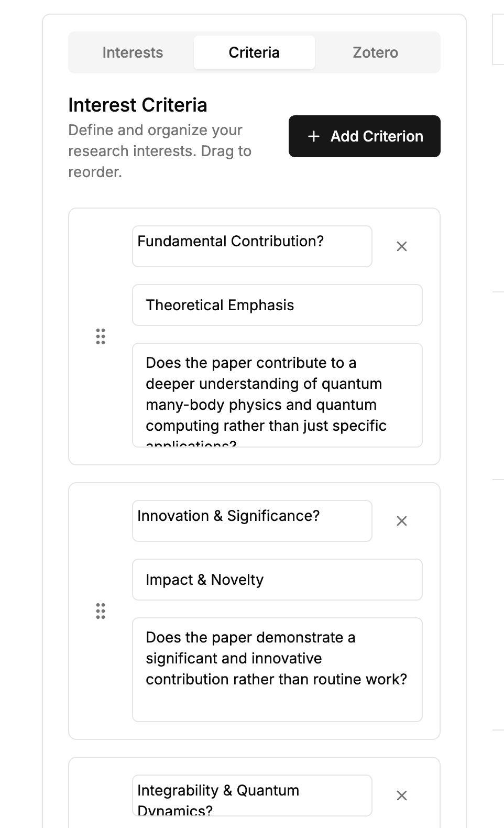Click the Innovation & Significance drag handle

click(x=101, y=611)
